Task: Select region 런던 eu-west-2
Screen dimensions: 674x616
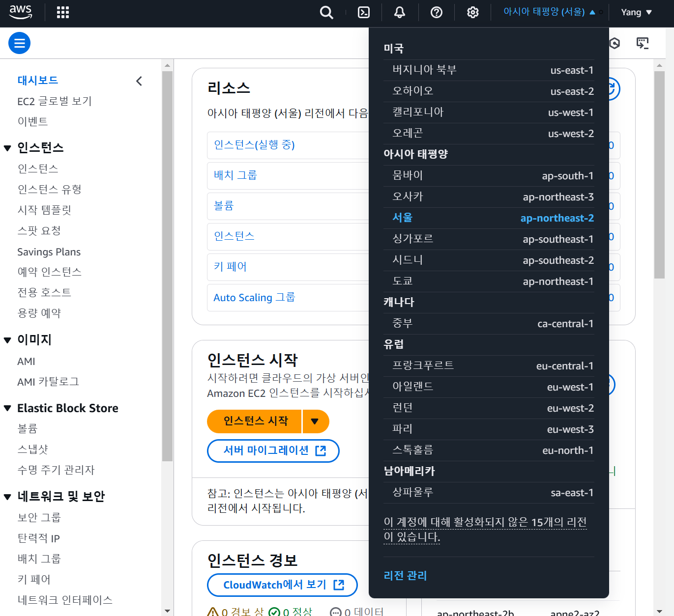Action: click(489, 408)
